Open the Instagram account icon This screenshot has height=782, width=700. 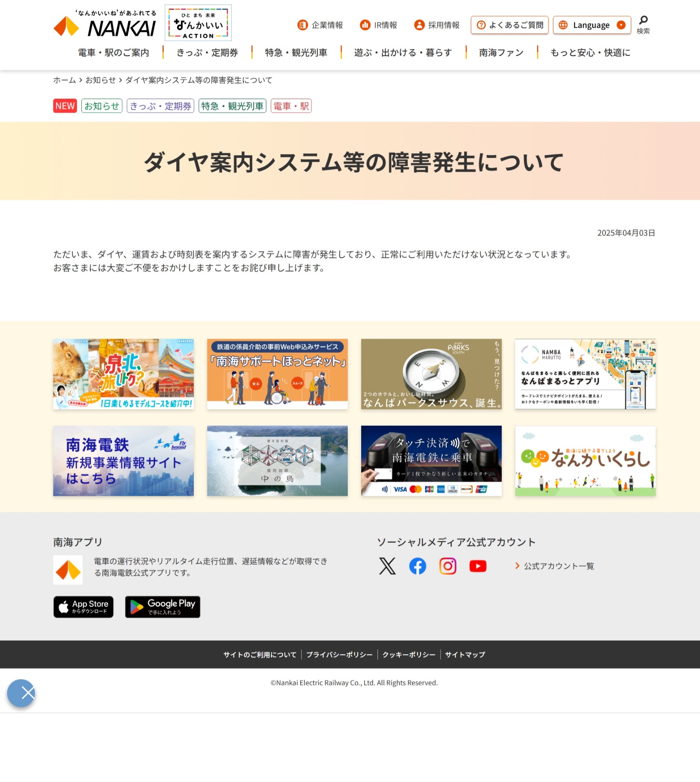point(448,566)
